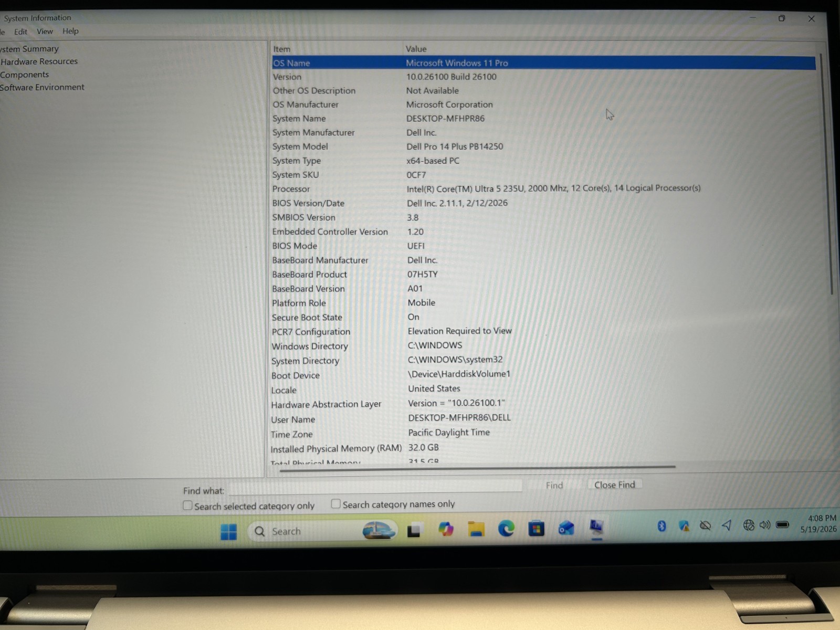Select the BaseBoard Product row
Image resolution: width=840 pixels, height=630 pixels.
click(543, 274)
